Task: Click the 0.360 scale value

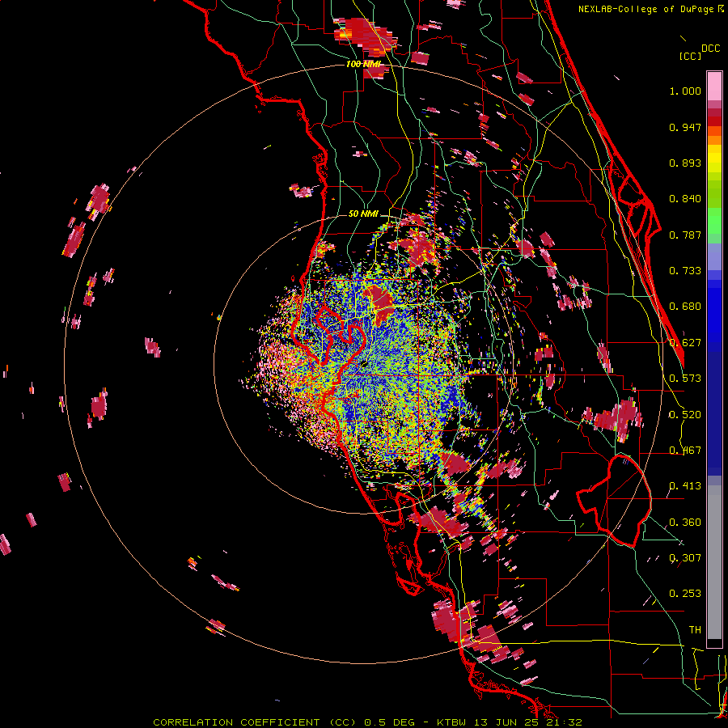Action: click(x=685, y=523)
